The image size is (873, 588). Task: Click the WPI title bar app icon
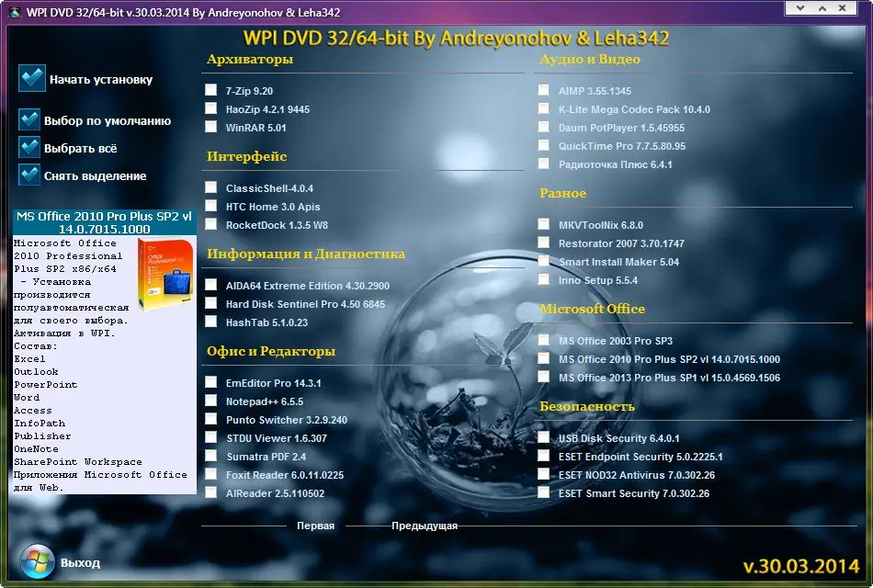(x=15, y=12)
